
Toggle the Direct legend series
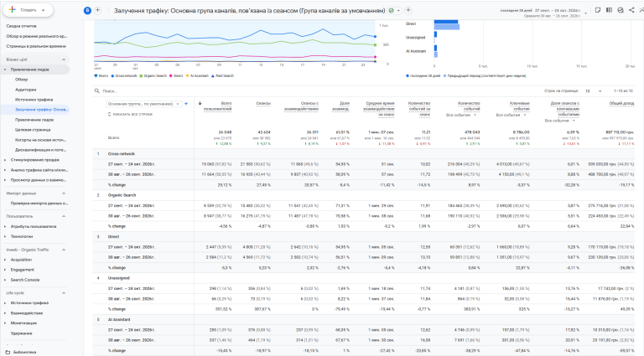[176, 76]
